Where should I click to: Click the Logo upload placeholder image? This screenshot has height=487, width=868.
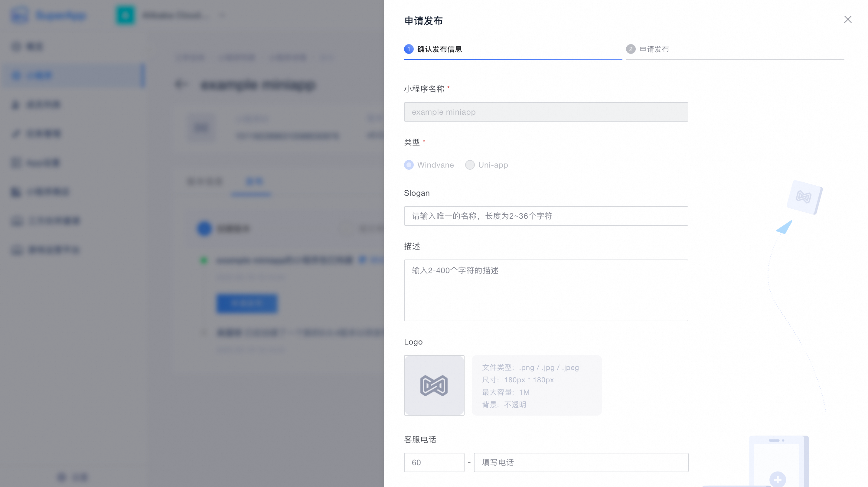(434, 385)
